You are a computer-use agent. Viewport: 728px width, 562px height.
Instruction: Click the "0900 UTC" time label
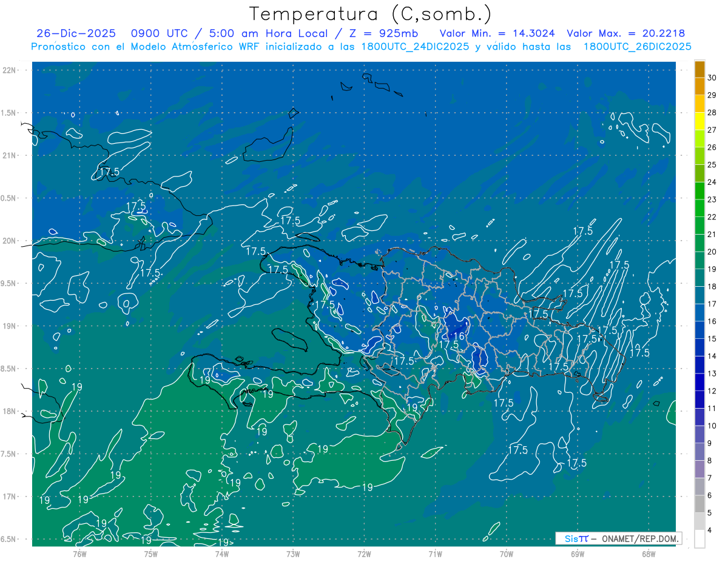pos(160,33)
